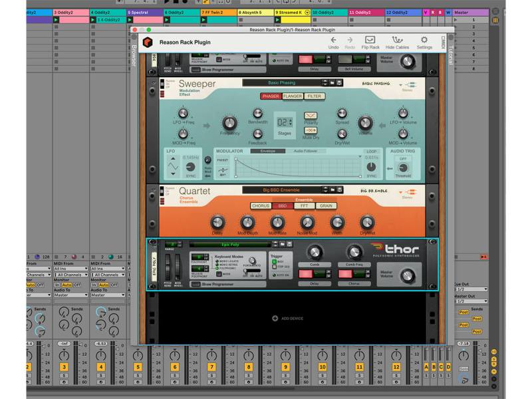Screen dimensions: 532x399
Task: Toggle track 5 activator button
Action: click(x=138, y=367)
